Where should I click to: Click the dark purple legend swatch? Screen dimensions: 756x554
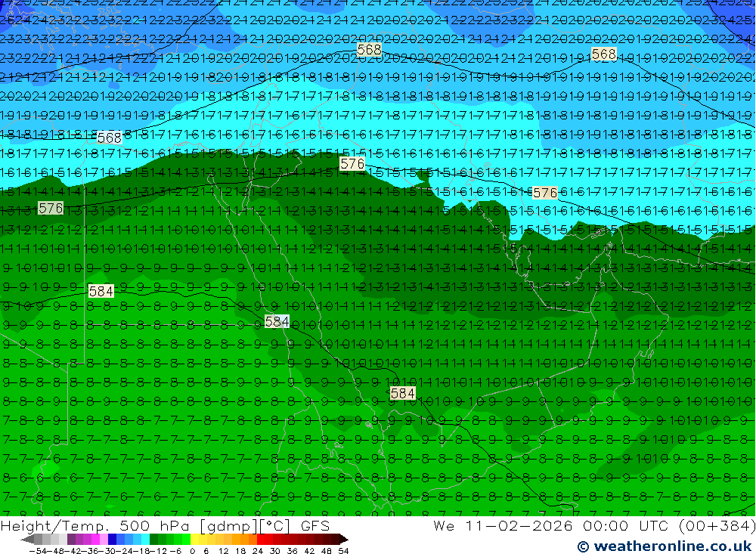71,540
